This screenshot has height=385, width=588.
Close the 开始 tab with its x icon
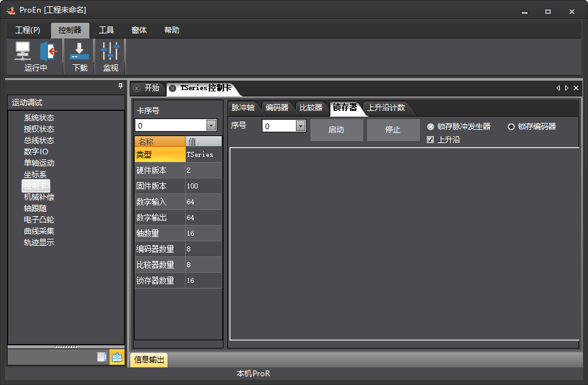pyautogui.click(x=137, y=88)
